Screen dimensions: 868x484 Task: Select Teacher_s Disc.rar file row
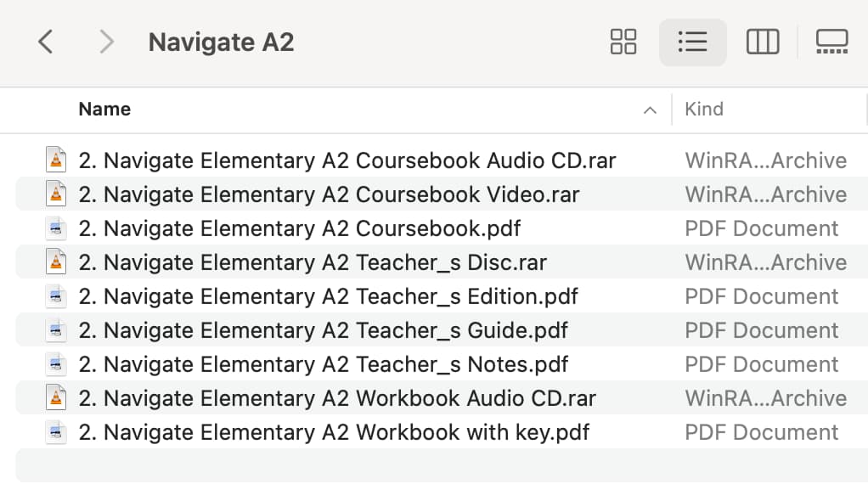coord(442,262)
